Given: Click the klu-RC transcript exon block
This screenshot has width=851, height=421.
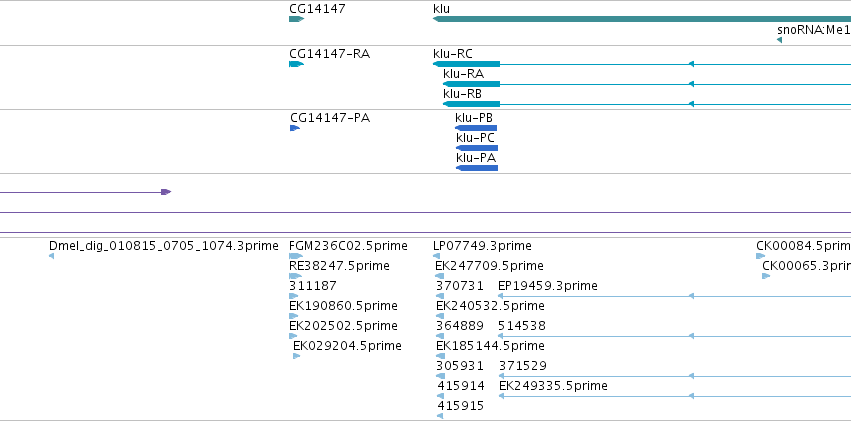Looking at the screenshot, I should pos(466,64).
